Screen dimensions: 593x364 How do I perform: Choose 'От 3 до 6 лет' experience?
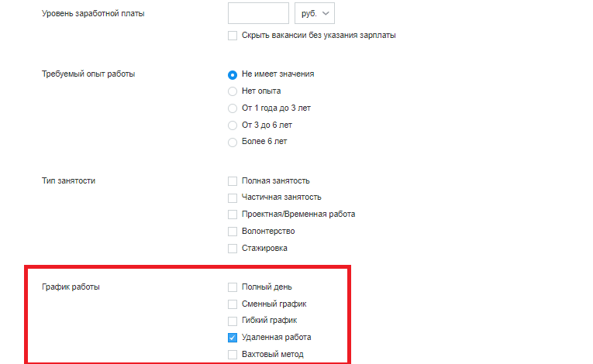233,125
